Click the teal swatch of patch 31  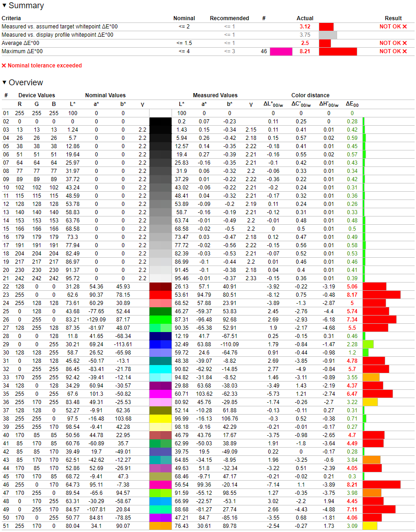point(161,361)
